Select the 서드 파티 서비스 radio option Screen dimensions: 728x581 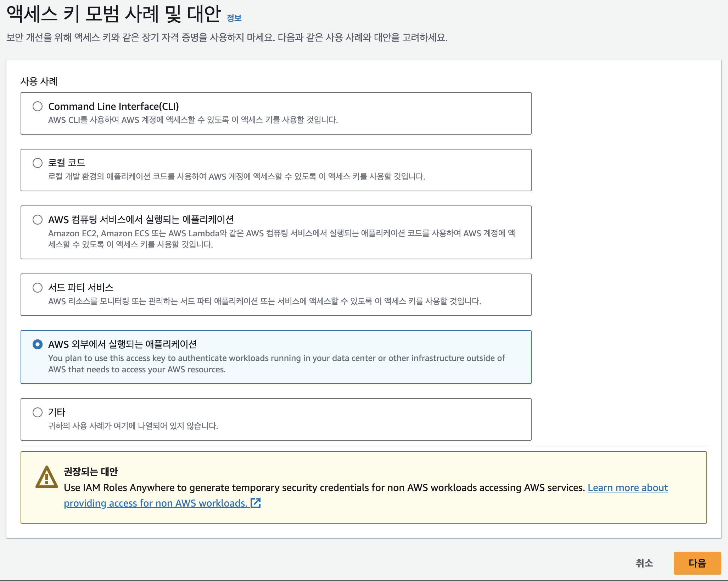tap(38, 288)
